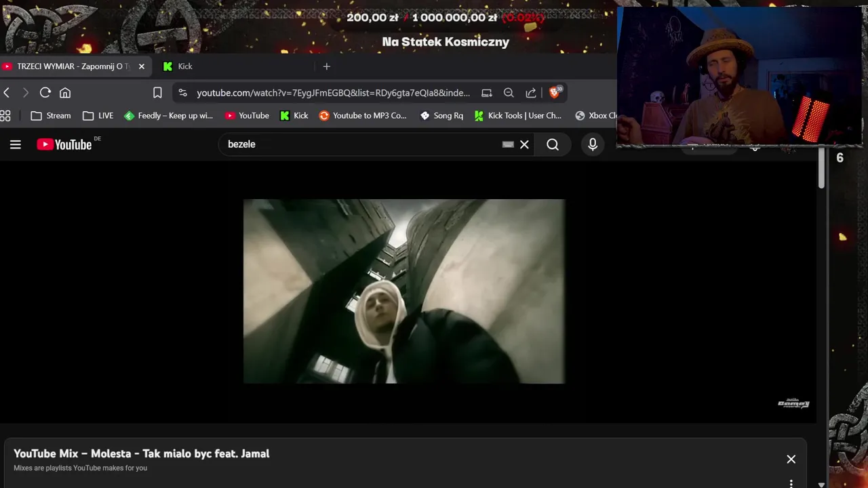Open the Feedly bookmark
The image size is (868, 488).
169,116
